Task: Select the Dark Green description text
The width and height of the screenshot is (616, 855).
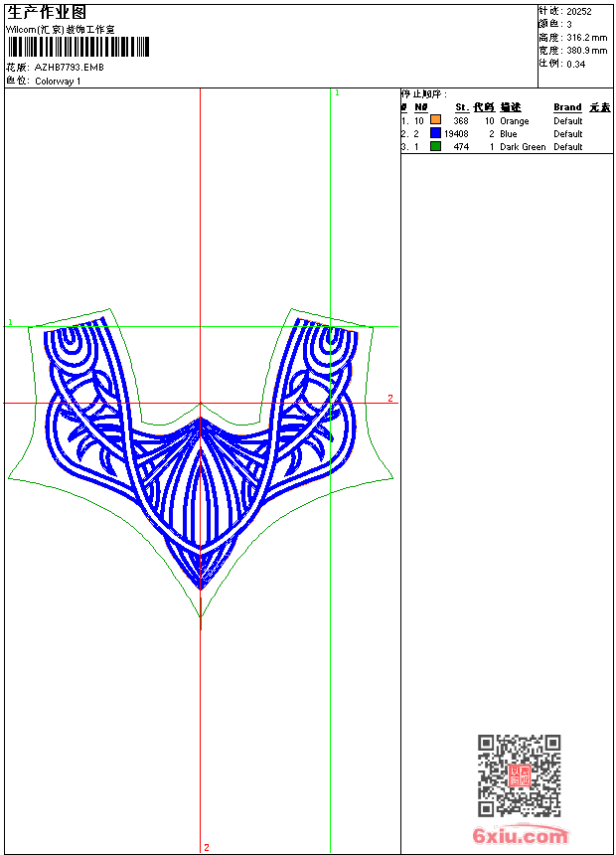Action: 523,147
